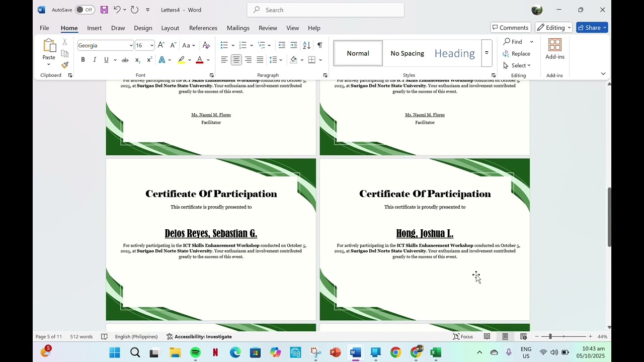Screen dimensions: 644x362
Task: Apply the No Spacing style
Action: [407, 53]
